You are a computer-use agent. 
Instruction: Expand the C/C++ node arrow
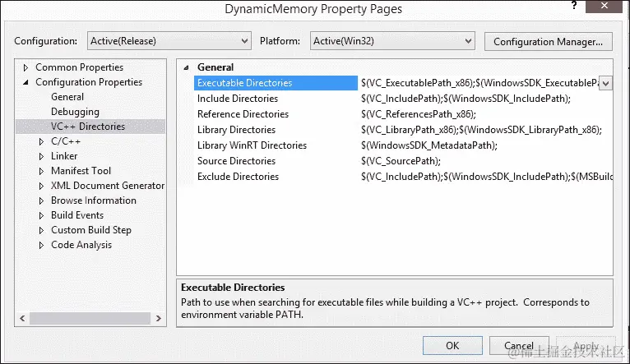click(41, 141)
